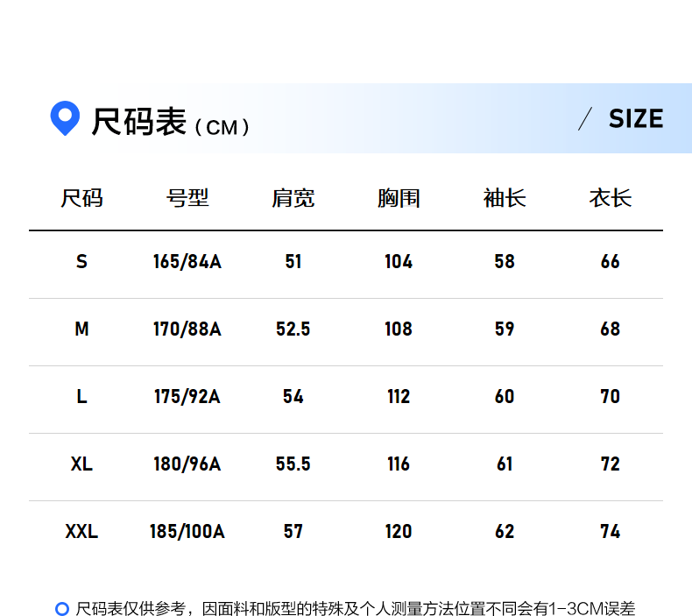
Task: Click sleeve length value 59
Action: tap(505, 329)
